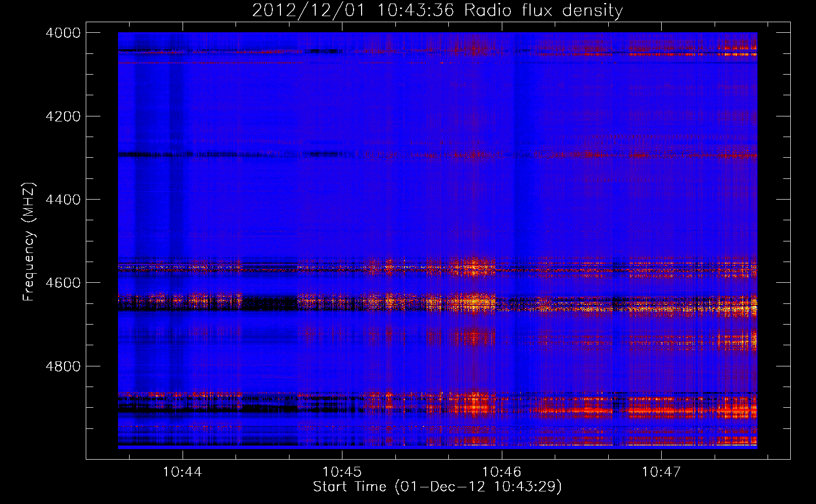
Task: Click the 10:46 time axis label
Action: pos(501,472)
